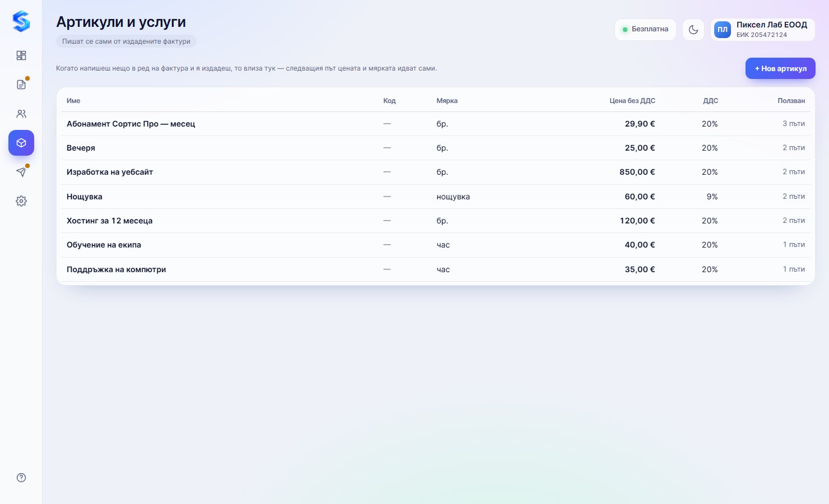Click the '3 пъти' usage count
The height and width of the screenshot is (504, 829).
[x=794, y=124]
